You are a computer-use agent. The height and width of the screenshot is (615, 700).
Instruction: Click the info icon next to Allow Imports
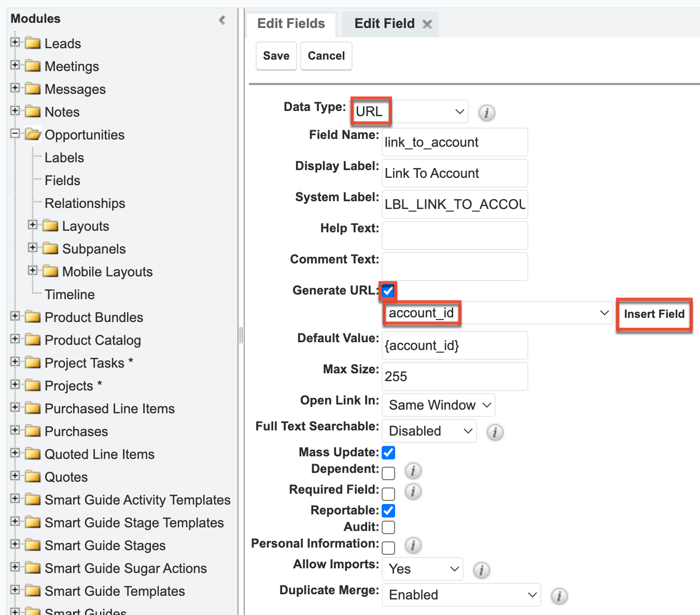point(481,570)
